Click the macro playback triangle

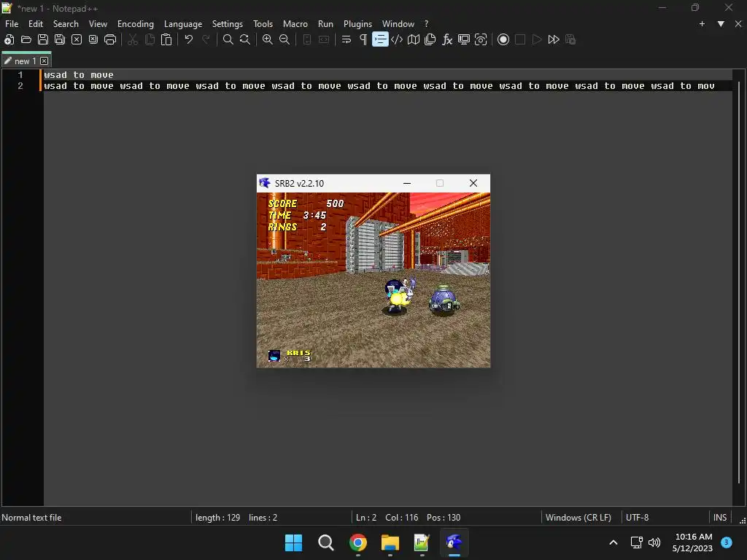(x=537, y=39)
